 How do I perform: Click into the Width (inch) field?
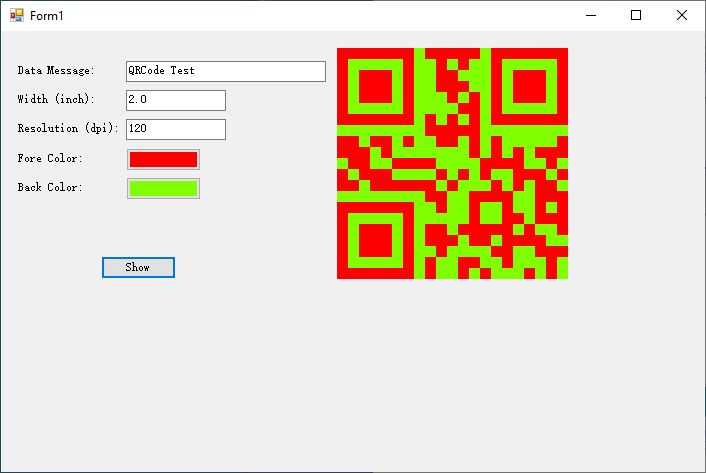(176, 100)
